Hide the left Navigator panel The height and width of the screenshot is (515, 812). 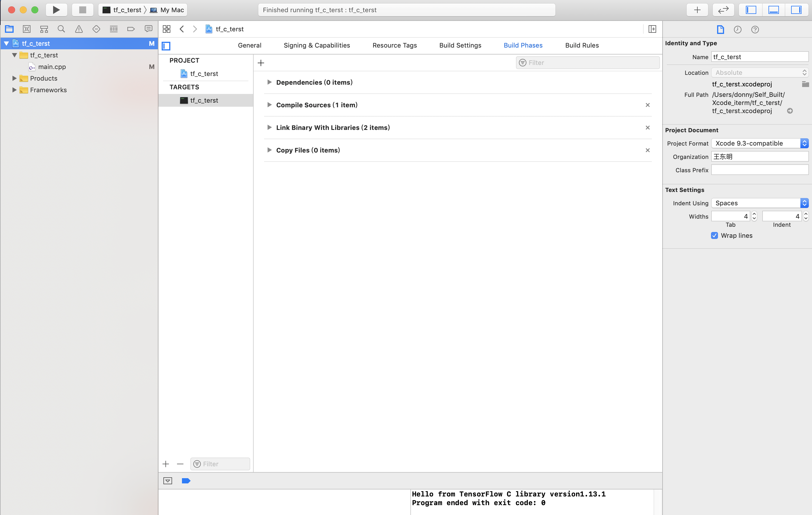tap(751, 10)
